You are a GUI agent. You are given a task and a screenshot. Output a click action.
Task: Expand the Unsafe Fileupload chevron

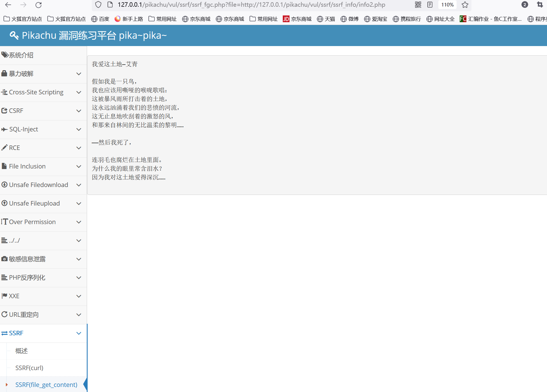coord(79,204)
